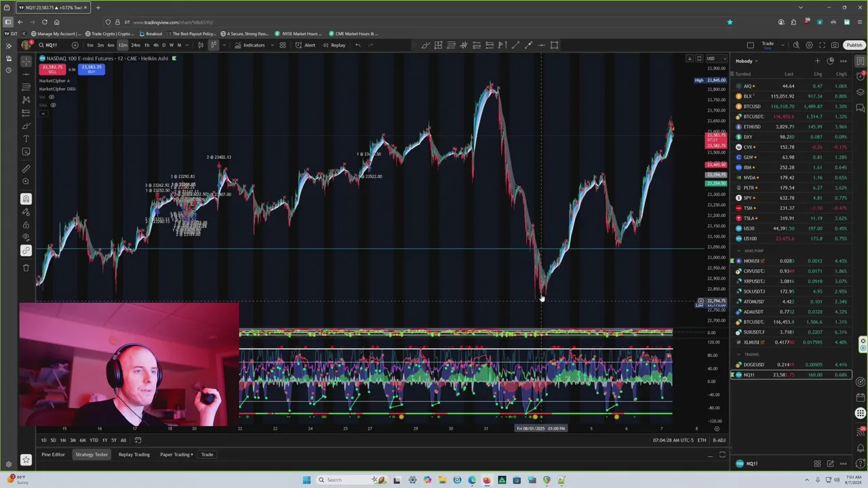Switch to 24m timeframe
Viewport: 868px width, 488px height.
point(136,45)
